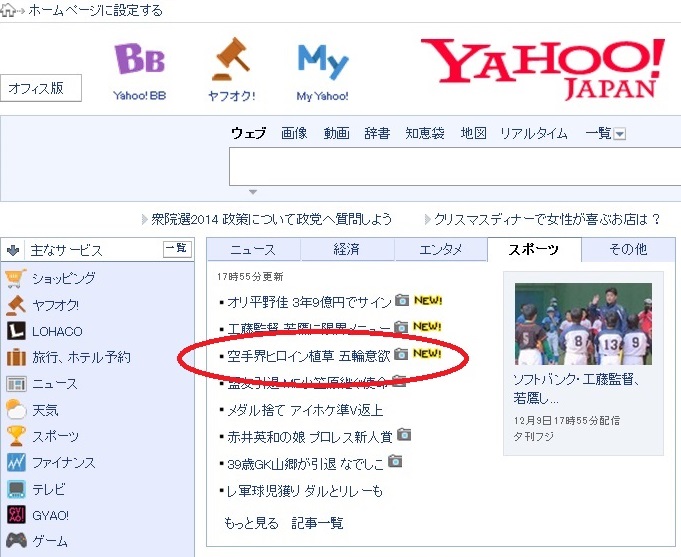Click inside the web search text box
The width and height of the screenshot is (681, 557).
coord(450,165)
